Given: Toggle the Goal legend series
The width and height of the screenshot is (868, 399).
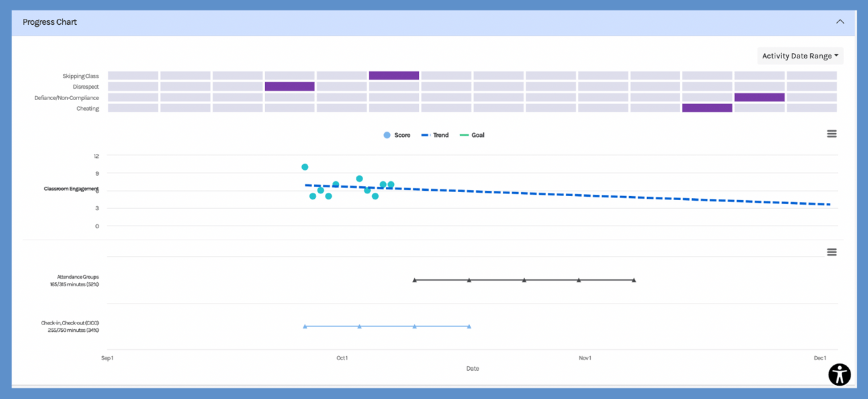Looking at the screenshot, I should coord(472,135).
